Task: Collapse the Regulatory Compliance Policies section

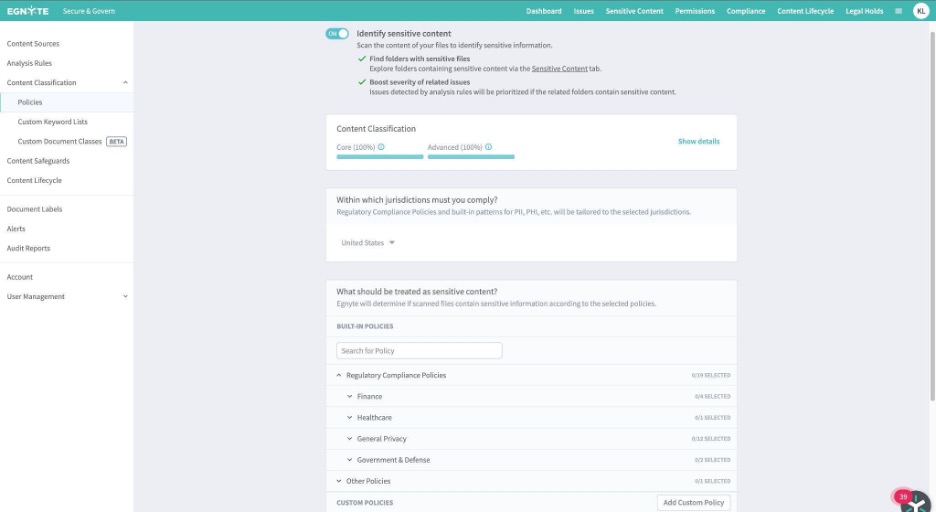Action: coord(340,375)
